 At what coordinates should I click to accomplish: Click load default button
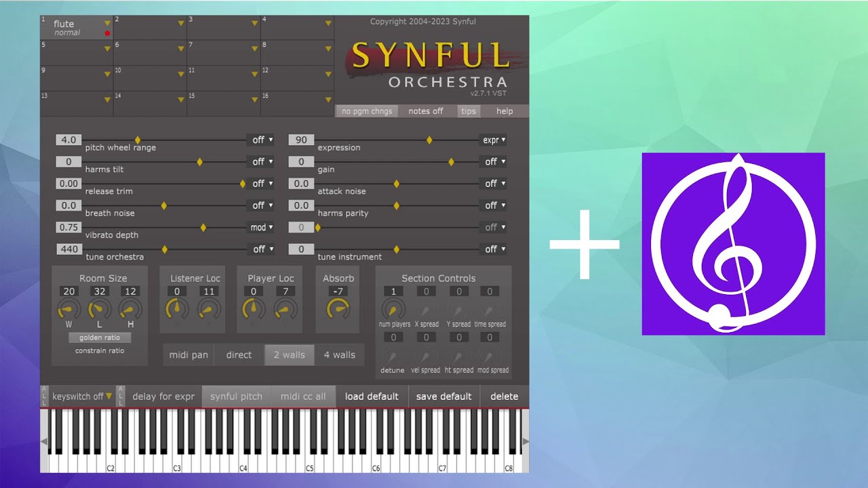(x=372, y=396)
